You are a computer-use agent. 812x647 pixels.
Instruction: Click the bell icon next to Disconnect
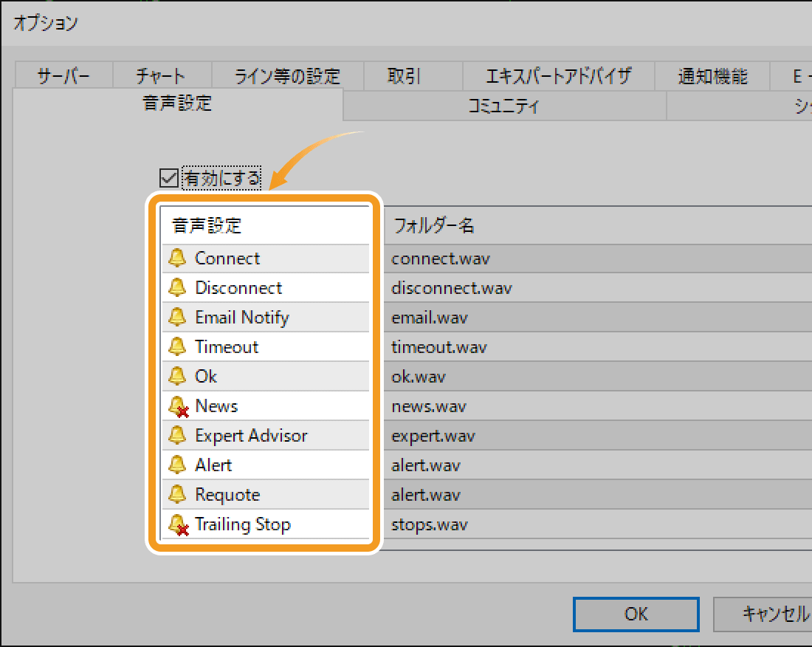pos(178,287)
